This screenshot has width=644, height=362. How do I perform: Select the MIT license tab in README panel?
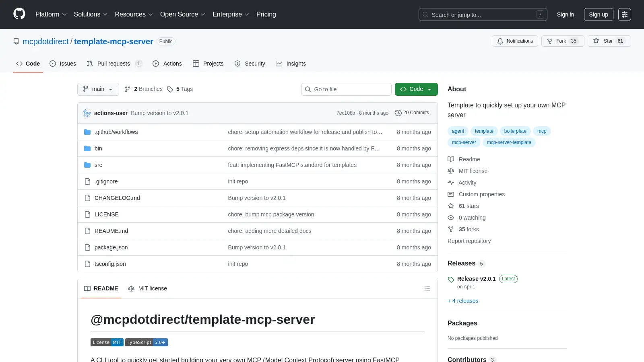point(147,289)
